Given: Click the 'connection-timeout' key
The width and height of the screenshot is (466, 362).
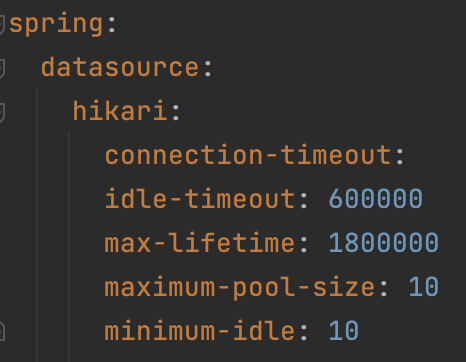Looking at the screenshot, I should [x=248, y=155].
